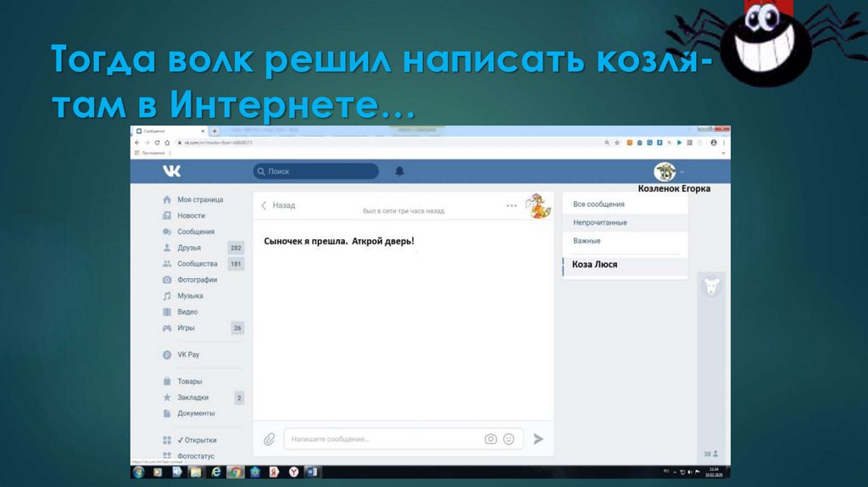This screenshot has height=487, width=868.
Task: Click the Windows Start button
Action: [138, 471]
